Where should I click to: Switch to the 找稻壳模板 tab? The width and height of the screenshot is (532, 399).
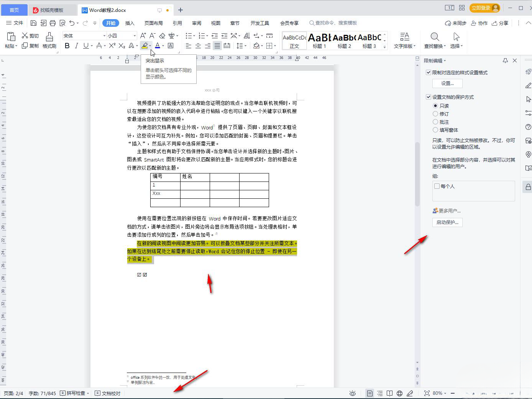point(52,10)
